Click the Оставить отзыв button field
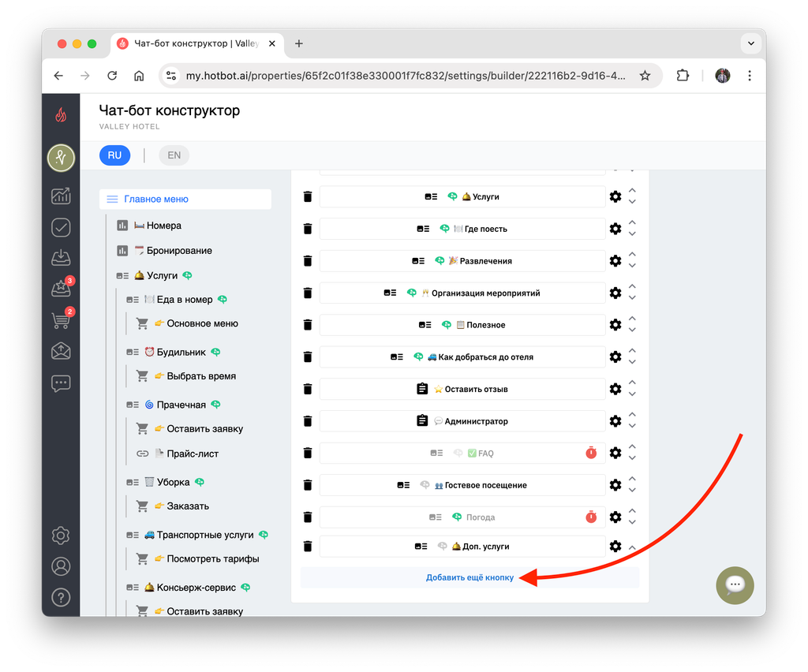808x672 pixels. 462,390
